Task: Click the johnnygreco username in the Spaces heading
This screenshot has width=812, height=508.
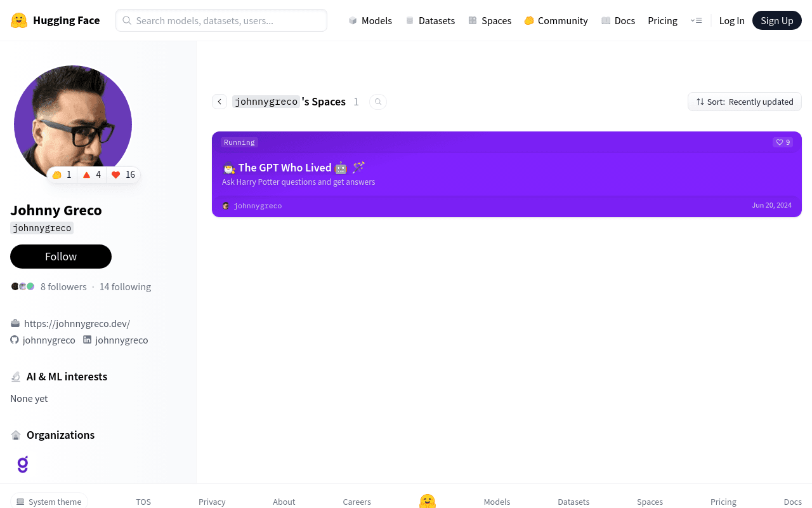Action: click(x=266, y=102)
